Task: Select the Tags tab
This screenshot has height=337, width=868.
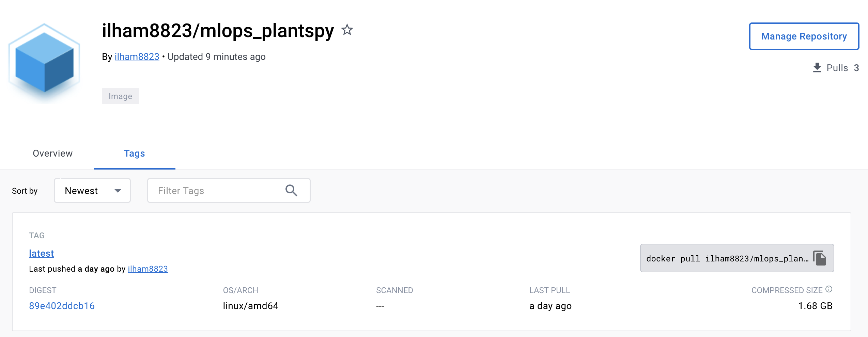Action: point(134,154)
